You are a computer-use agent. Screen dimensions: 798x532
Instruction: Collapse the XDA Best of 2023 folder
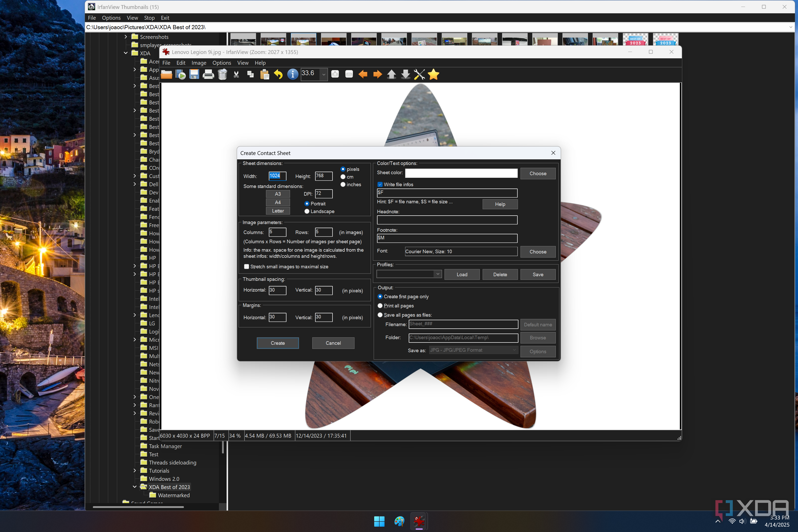point(135,487)
